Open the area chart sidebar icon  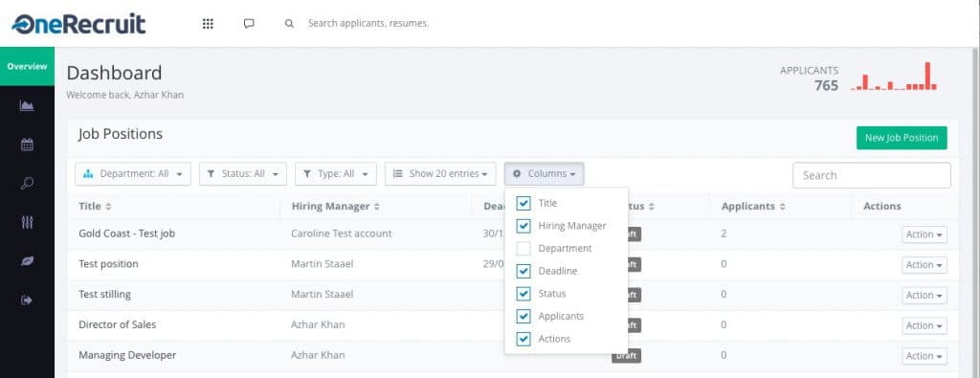[27, 105]
